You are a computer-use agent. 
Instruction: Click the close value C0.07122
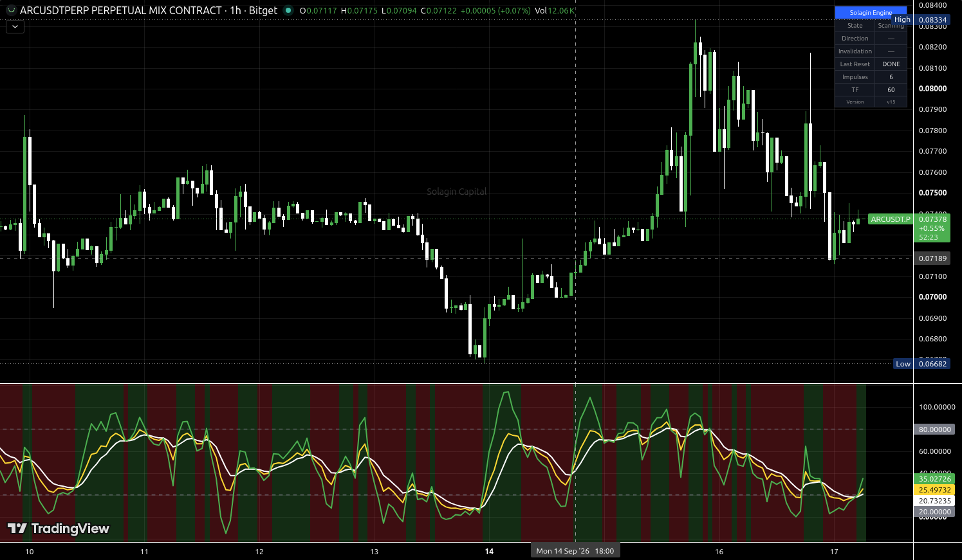[x=439, y=11]
